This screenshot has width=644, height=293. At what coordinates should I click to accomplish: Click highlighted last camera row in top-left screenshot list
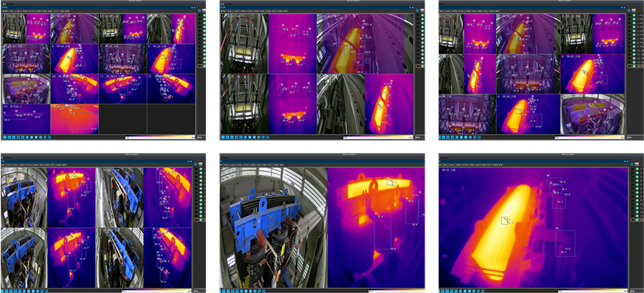[x=202, y=66]
